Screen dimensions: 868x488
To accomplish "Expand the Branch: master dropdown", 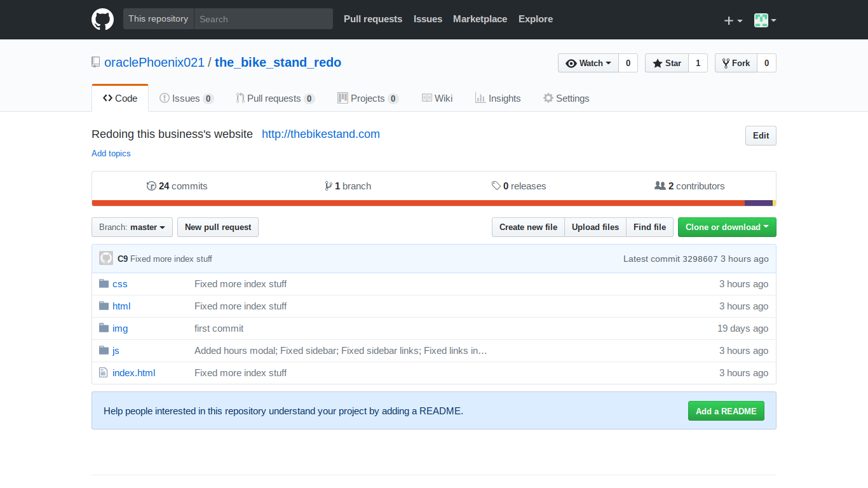I will (x=132, y=227).
